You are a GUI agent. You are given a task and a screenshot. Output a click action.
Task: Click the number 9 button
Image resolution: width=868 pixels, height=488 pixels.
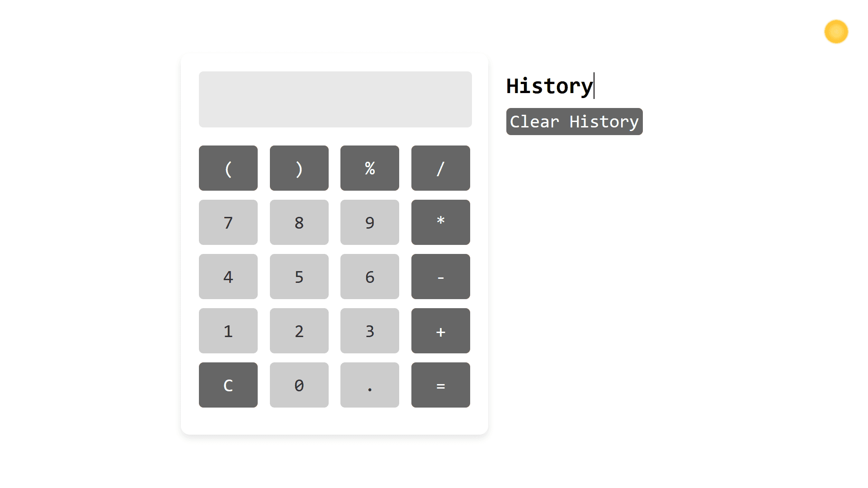point(370,222)
